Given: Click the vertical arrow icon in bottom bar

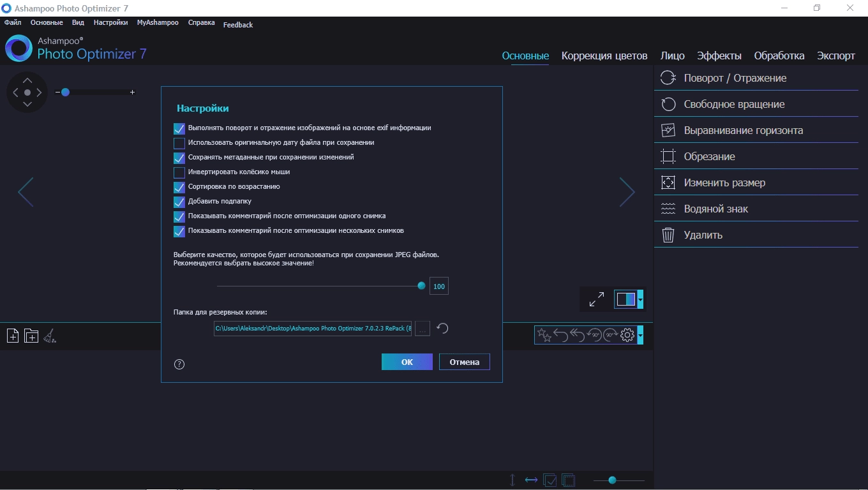Looking at the screenshot, I should 513,480.
